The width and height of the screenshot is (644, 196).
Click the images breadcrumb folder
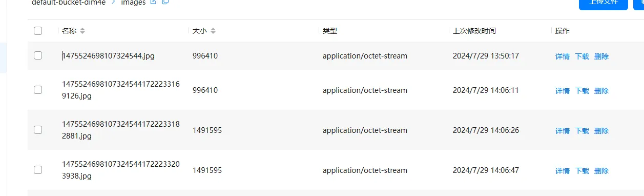point(133,3)
